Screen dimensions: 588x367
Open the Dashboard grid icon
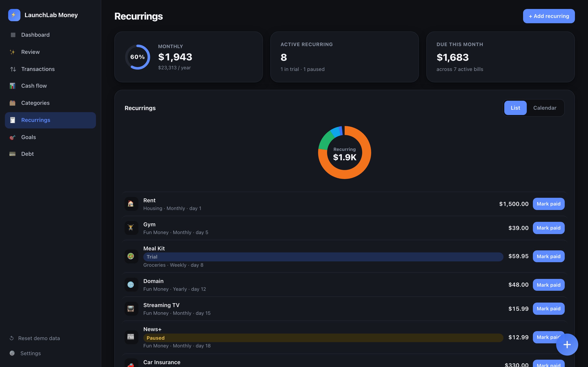point(13,35)
